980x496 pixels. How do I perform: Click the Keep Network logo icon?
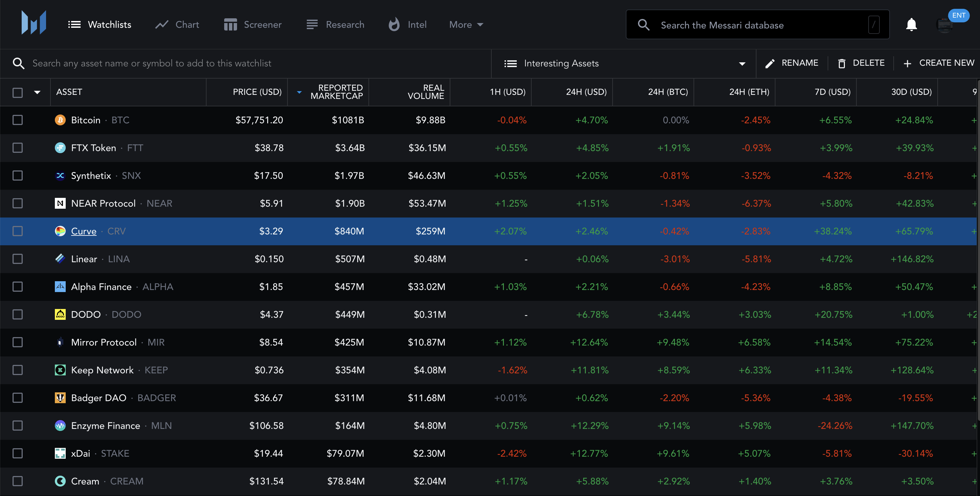tap(60, 370)
